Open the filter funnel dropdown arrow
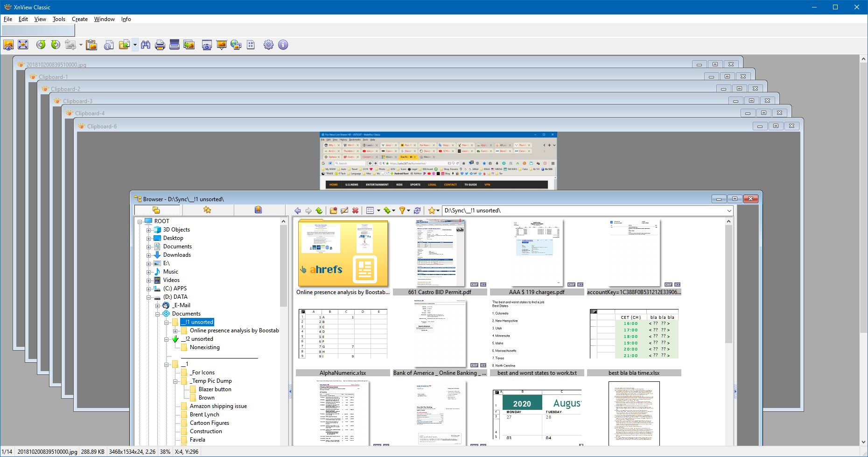The height and width of the screenshot is (457, 868). pos(408,211)
